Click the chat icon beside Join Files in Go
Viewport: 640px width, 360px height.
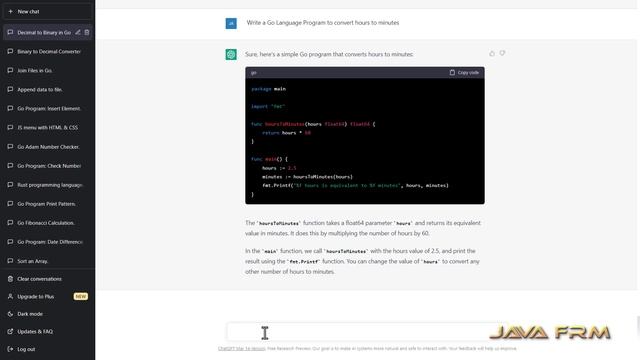click(x=10, y=71)
